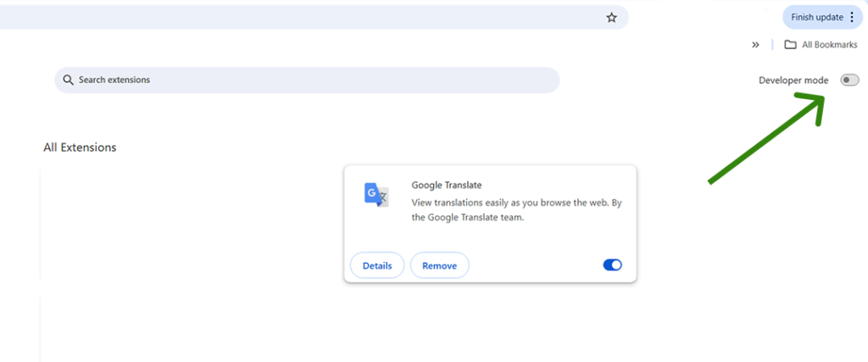868x362 pixels.
Task: Click the browser address bar
Action: click(297, 18)
